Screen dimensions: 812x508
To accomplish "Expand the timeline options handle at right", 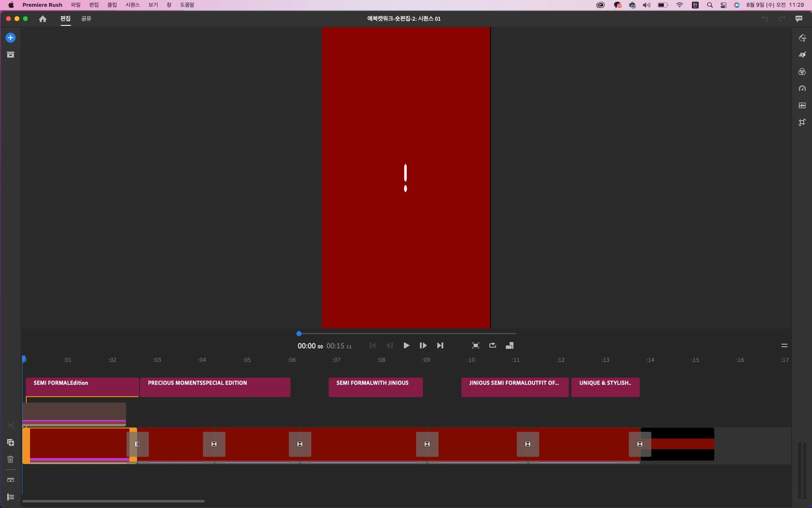I will [x=784, y=345].
